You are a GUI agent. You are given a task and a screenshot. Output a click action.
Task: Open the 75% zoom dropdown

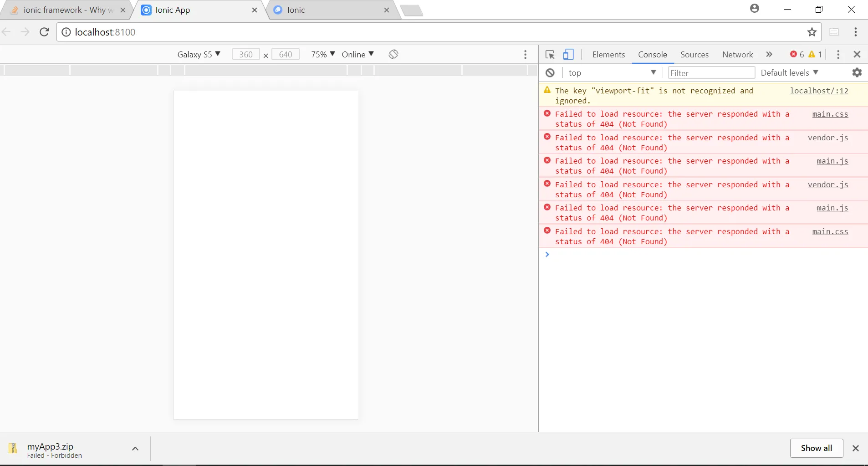tap(323, 54)
